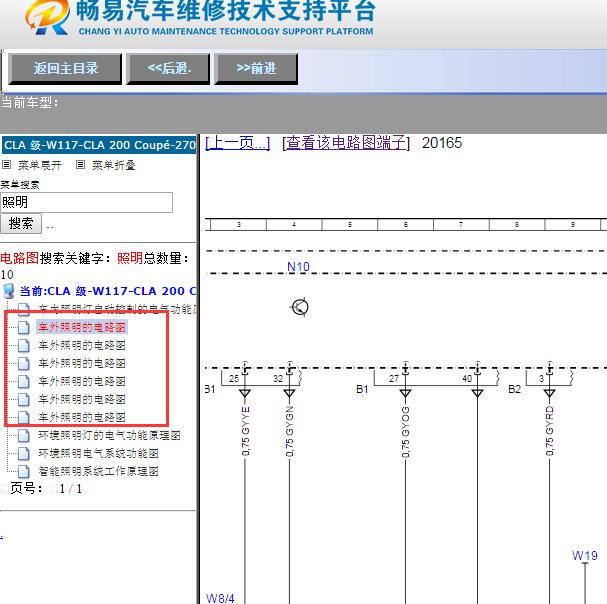Click document icon beside 智能照明系统工作原理图
Image resolution: width=607 pixels, height=604 pixels.
(x=23, y=471)
